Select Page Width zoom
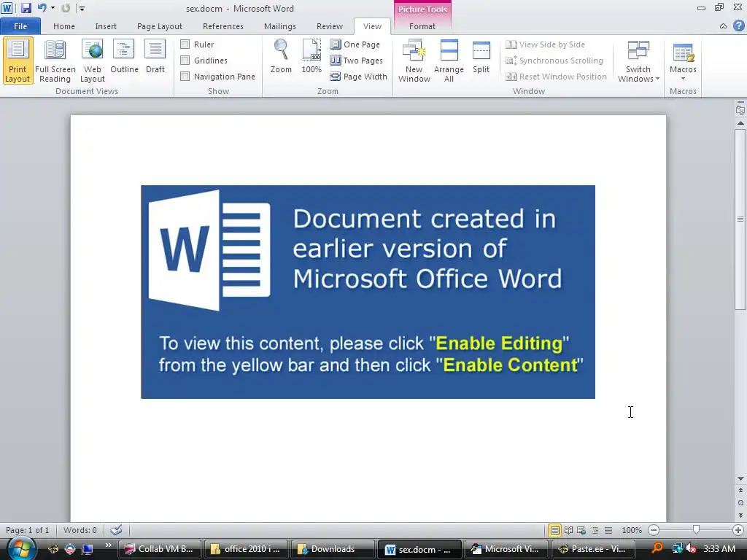The height and width of the screenshot is (560, 747). [x=359, y=77]
